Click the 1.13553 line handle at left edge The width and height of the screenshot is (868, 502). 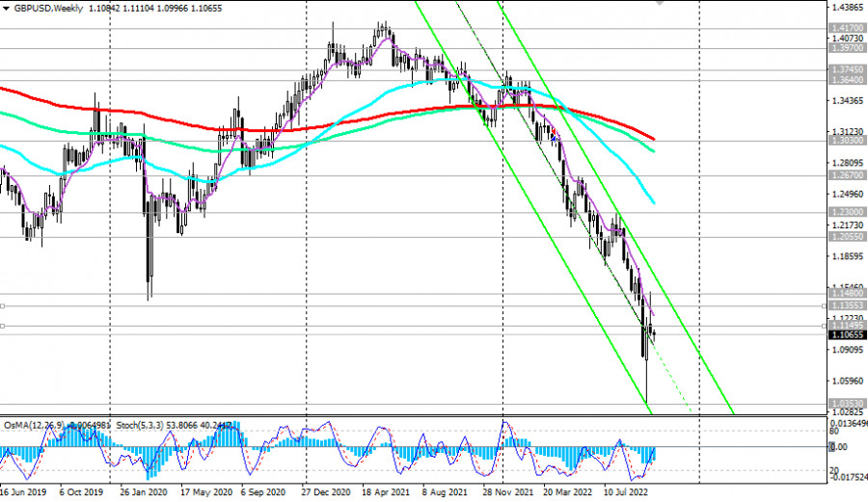pos(3,305)
